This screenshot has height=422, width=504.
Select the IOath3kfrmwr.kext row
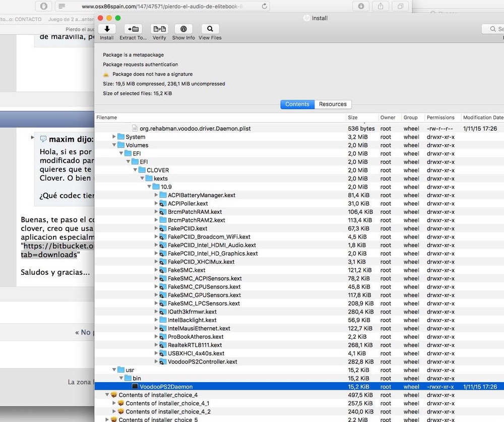click(x=299, y=312)
